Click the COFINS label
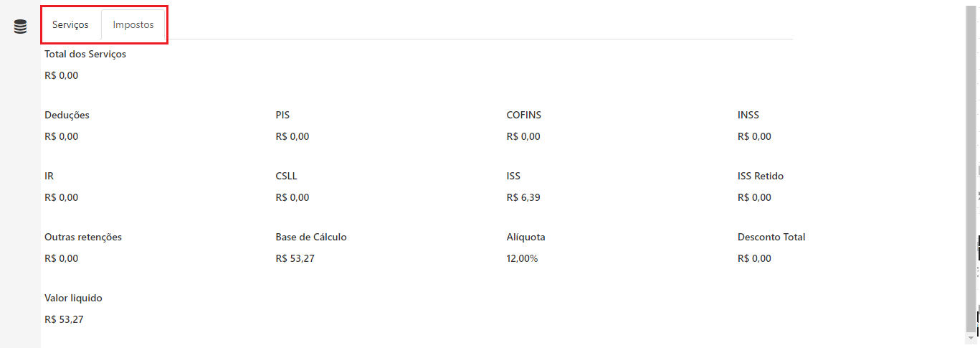The width and height of the screenshot is (980, 348). coord(523,115)
